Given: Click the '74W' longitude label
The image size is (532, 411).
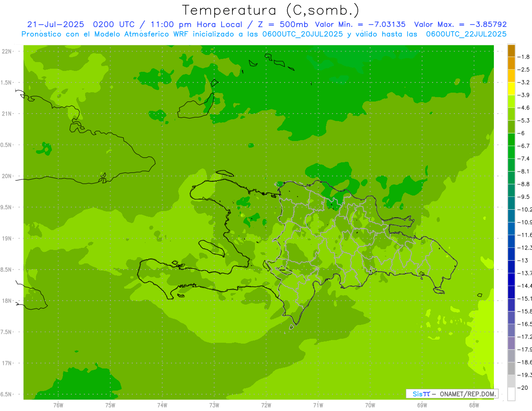Looking at the screenshot, I should 162,405.
